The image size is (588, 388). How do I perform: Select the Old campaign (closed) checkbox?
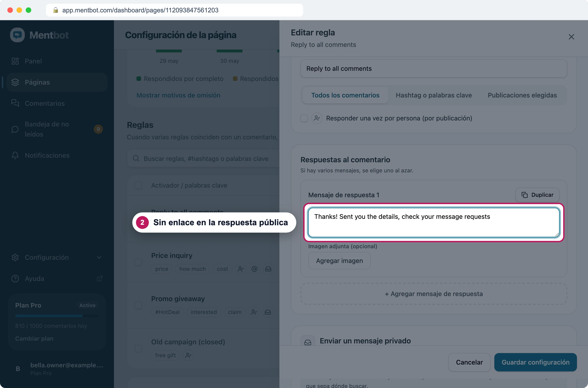point(138,349)
